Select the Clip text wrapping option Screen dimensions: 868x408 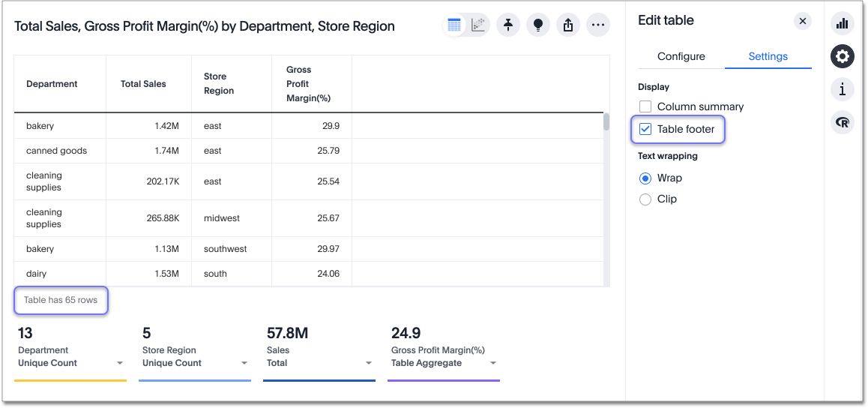point(645,199)
